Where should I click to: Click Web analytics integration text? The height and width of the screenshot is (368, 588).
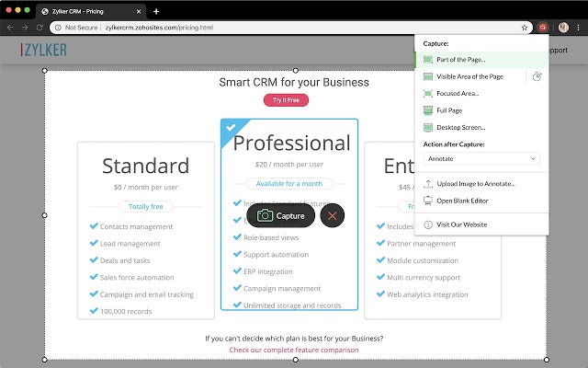point(427,294)
